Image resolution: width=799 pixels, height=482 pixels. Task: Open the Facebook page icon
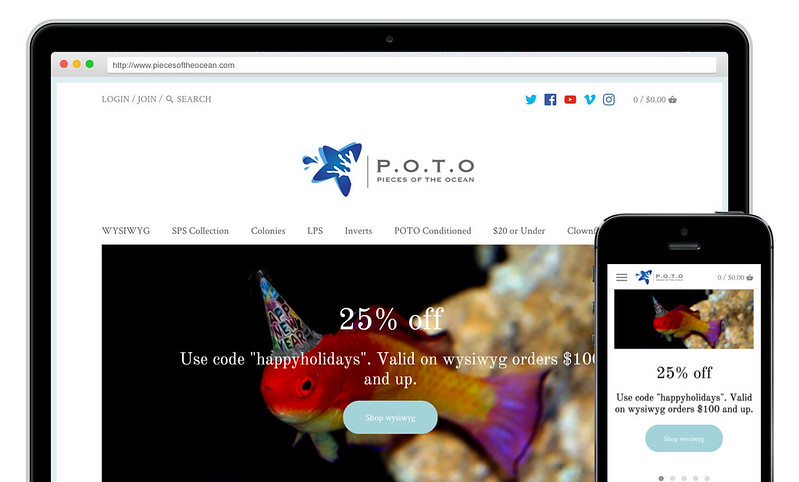tap(550, 99)
